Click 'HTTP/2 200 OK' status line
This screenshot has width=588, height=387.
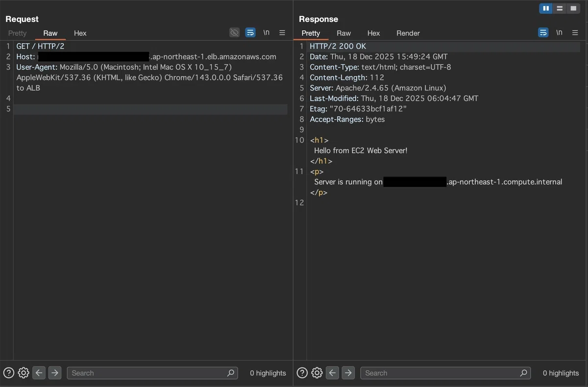click(338, 46)
